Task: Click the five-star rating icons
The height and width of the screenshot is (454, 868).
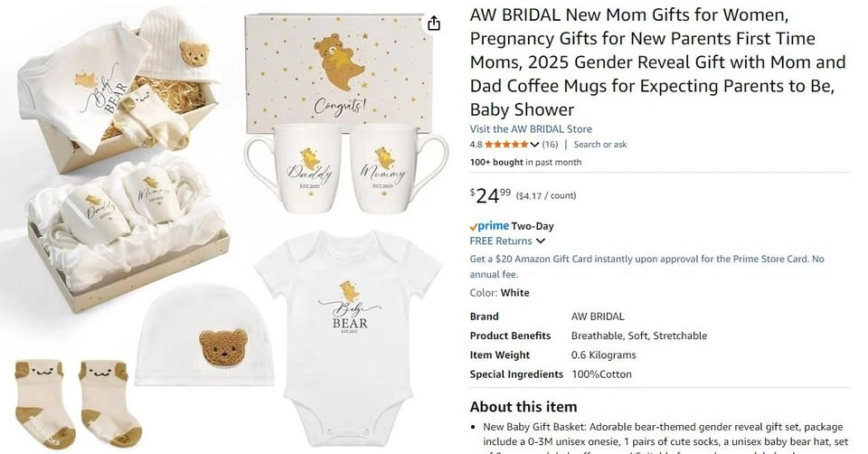Action: point(506,145)
